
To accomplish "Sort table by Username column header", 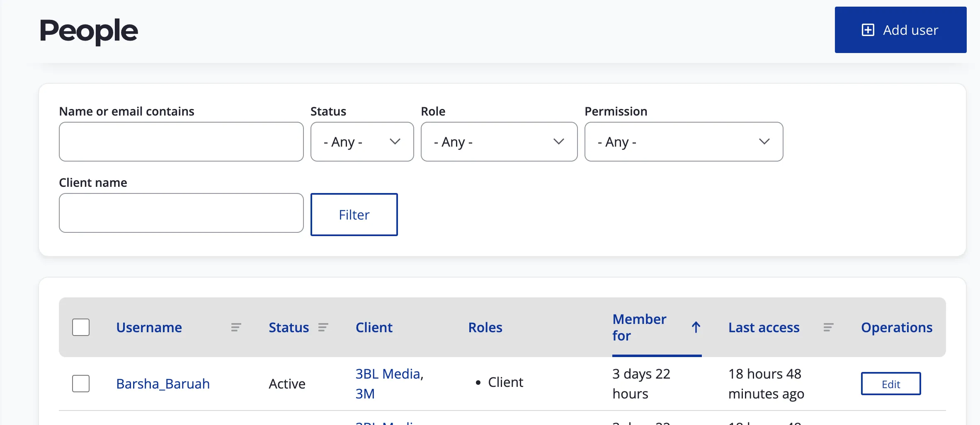I will (x=149, y=327).
